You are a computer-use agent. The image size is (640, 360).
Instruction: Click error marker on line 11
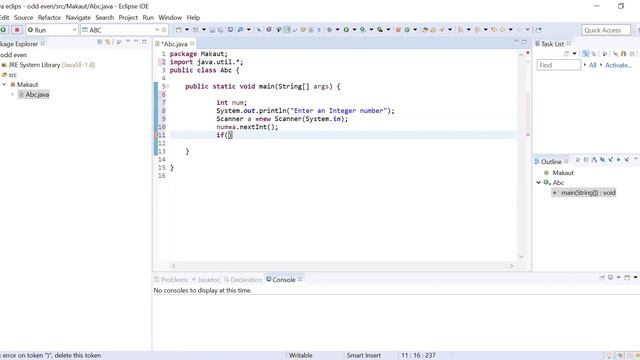pyautogui.click(x=156, y=135)
